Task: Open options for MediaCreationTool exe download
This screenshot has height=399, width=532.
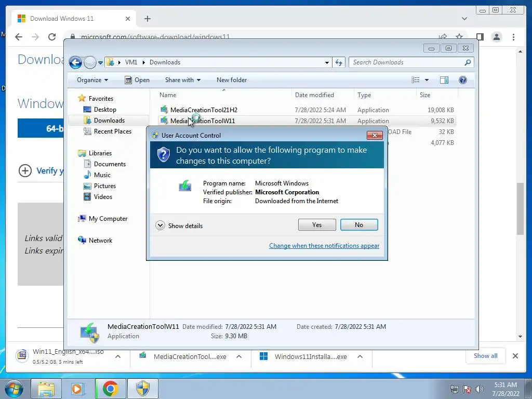Action: pyautogui.click(x=239, y=356)
